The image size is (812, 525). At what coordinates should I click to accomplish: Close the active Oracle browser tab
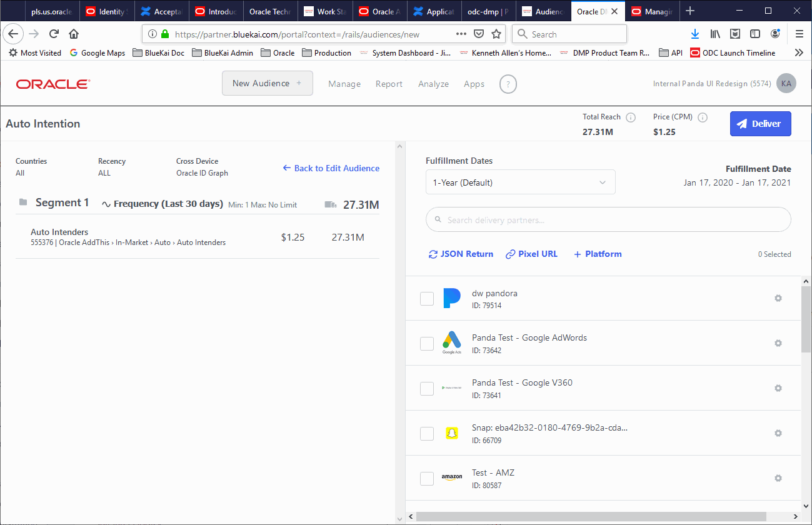point(616,11)
